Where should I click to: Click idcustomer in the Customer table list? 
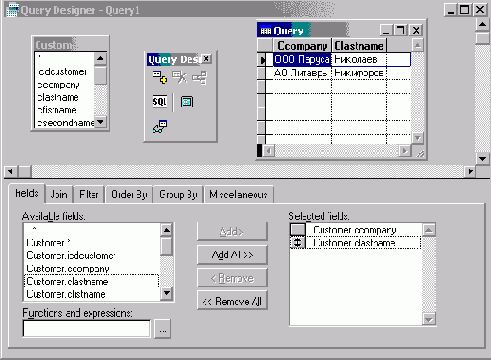click(x=63, y=72)
